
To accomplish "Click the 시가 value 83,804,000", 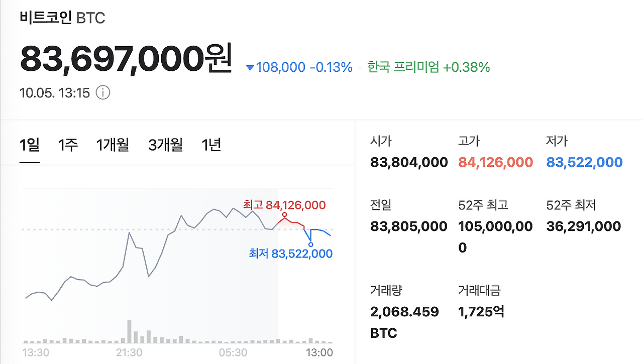I will (408, 162).
